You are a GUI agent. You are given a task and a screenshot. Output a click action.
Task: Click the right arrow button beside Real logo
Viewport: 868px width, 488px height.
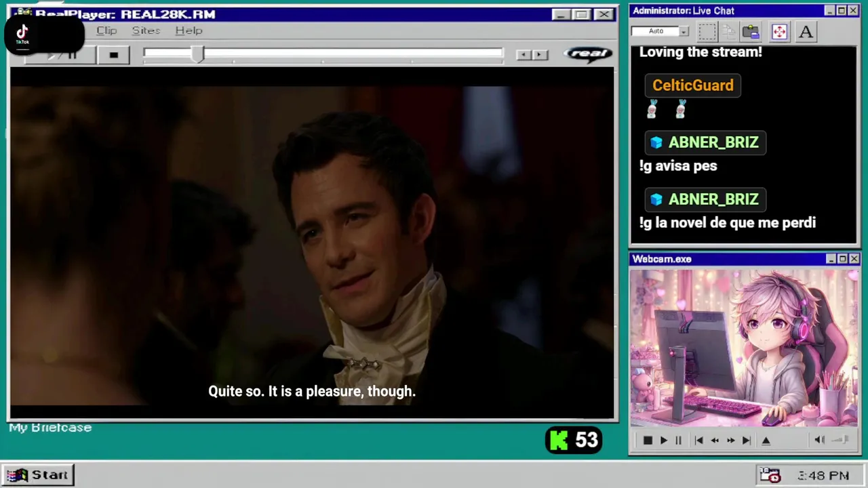[540, 55]
